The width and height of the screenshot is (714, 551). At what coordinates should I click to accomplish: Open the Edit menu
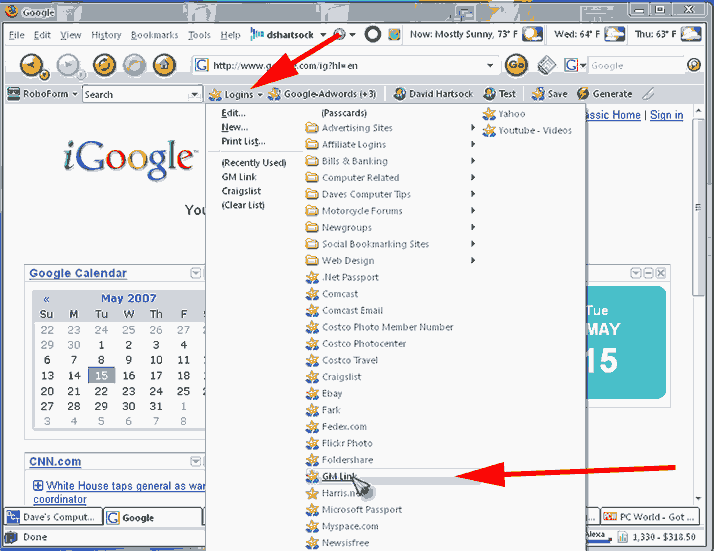(x=42, y=35)
